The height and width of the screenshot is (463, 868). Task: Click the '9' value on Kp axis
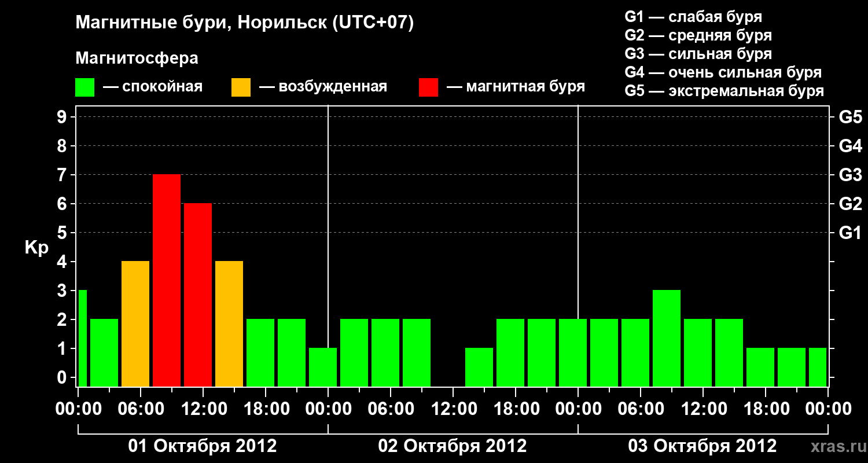[x=63, y=117]
